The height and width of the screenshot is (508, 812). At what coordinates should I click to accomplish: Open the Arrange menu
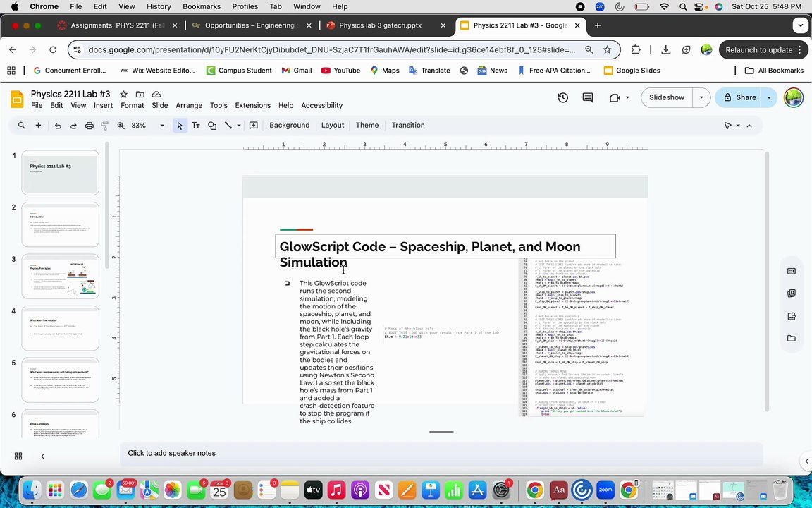point(189,105)
